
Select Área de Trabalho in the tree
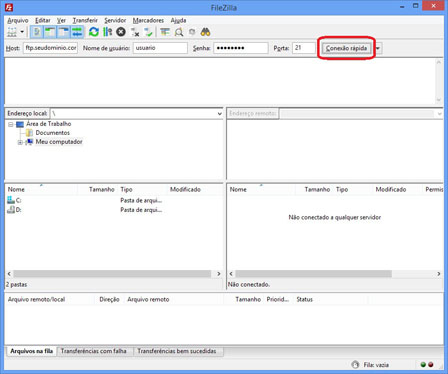[x=49, y=124]
